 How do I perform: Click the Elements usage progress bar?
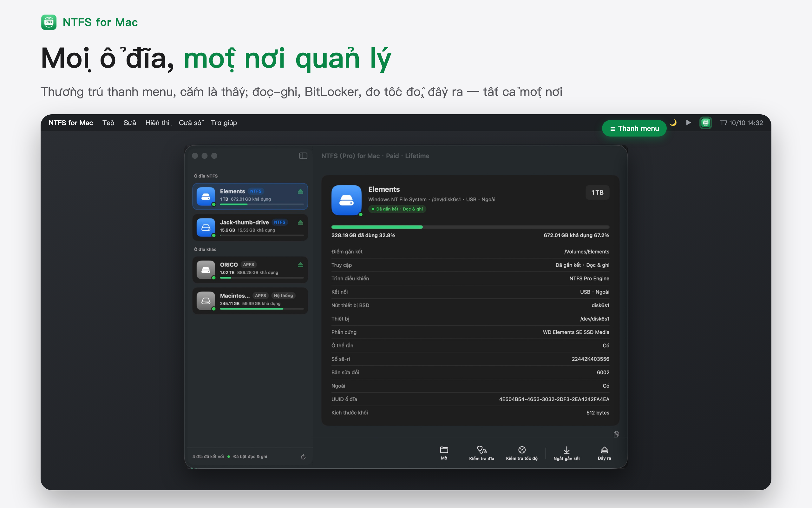tap(470, 227)
